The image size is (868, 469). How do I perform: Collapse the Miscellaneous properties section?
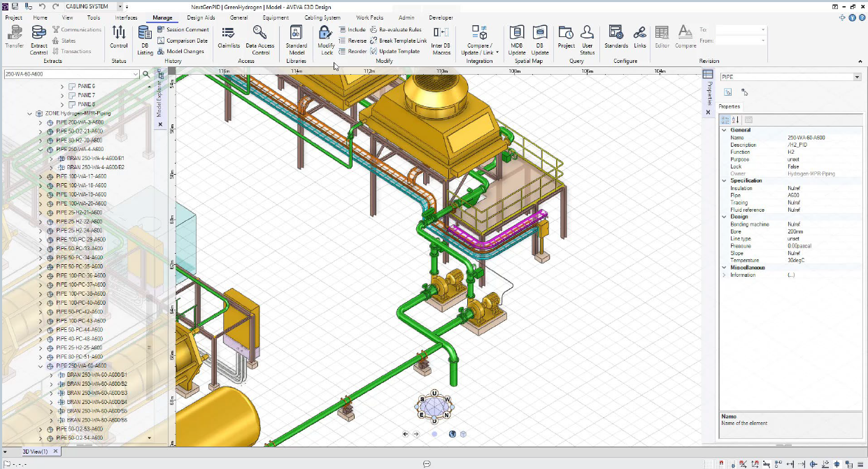click(724, 268)
